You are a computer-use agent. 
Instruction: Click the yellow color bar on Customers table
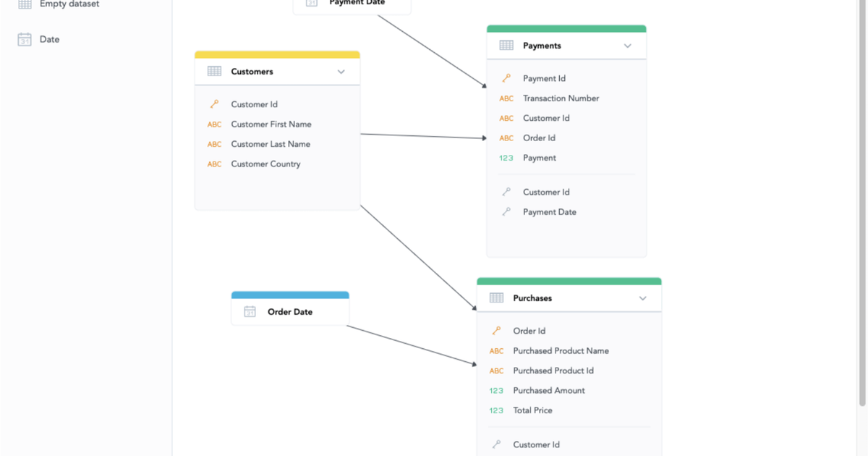tap(276, 54)
